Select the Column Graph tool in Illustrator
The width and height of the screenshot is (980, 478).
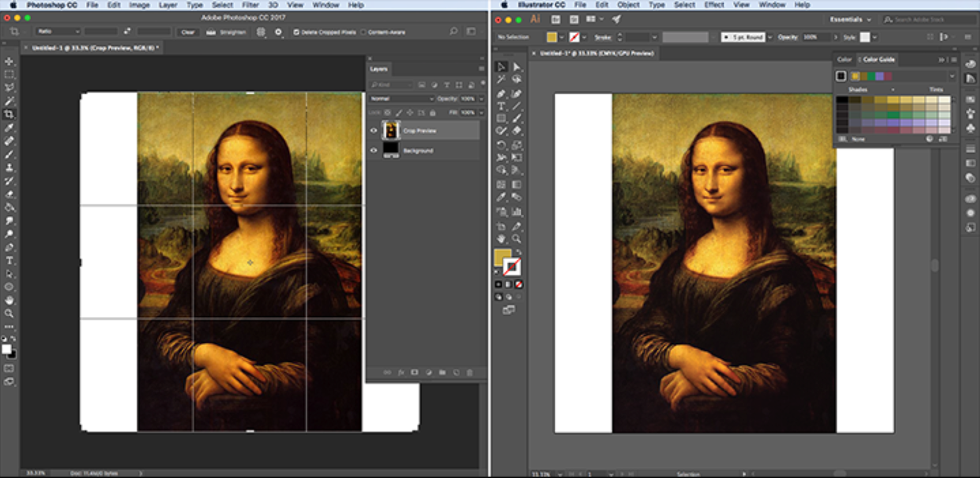point(517,212)
